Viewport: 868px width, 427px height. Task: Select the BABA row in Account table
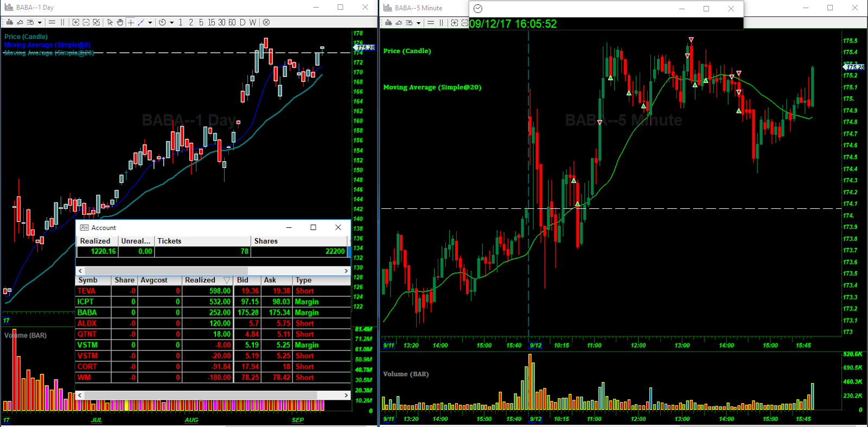pyautogui.click(x=213, y=313)
